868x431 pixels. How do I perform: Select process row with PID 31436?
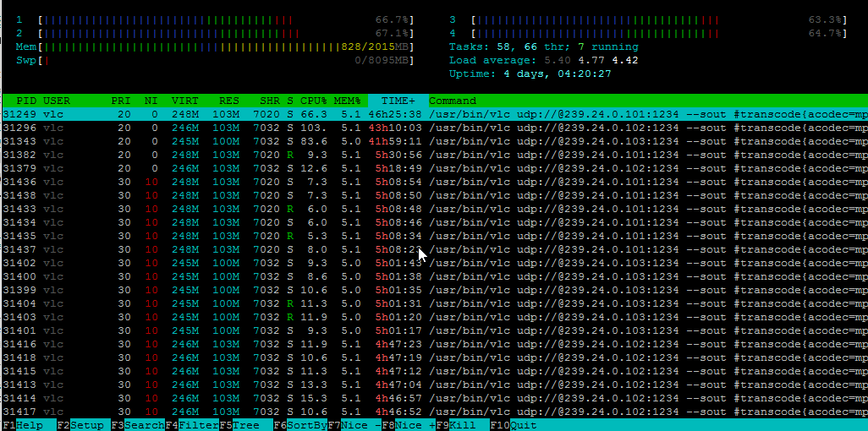435,182
